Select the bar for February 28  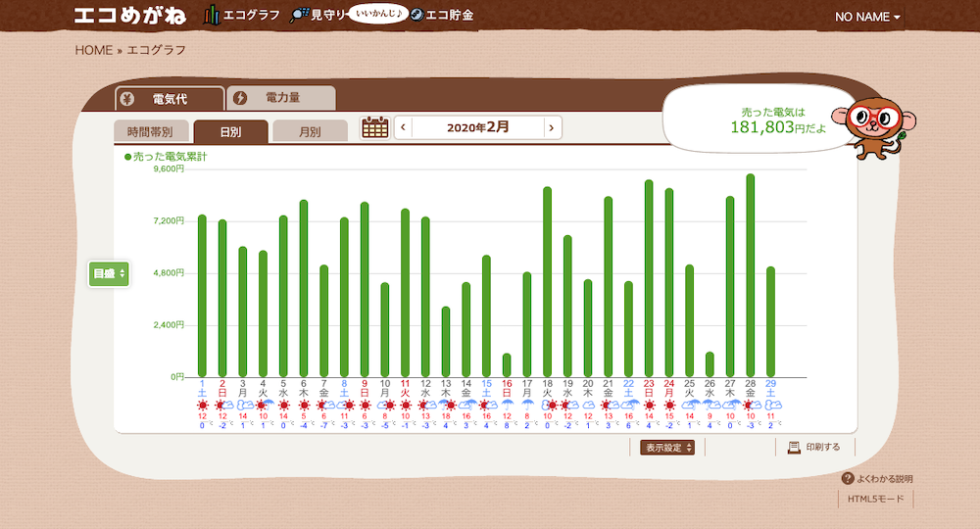coord(751,275)
